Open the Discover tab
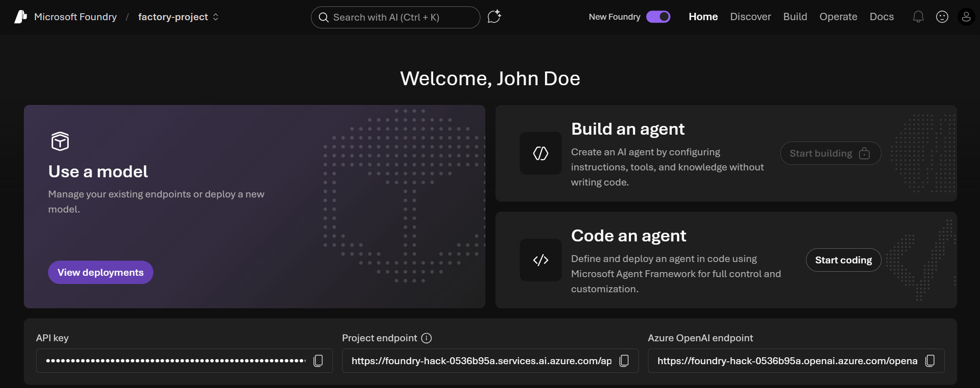The width and height of the screenshot is (980, 388). (751, 17)
